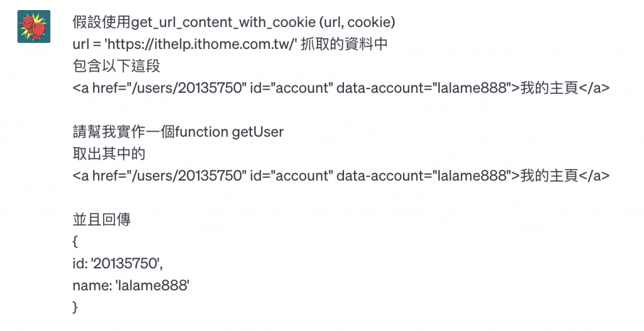Click the get_url_content_with_cookie function name
This screenshot has height=331, width=644.
(223, 23)
